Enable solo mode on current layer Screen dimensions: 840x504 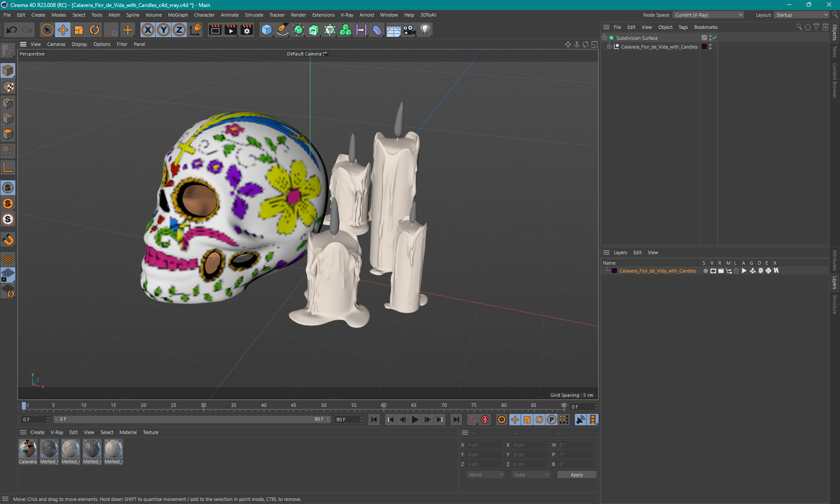pyautogui.click(x=704, y=271)
